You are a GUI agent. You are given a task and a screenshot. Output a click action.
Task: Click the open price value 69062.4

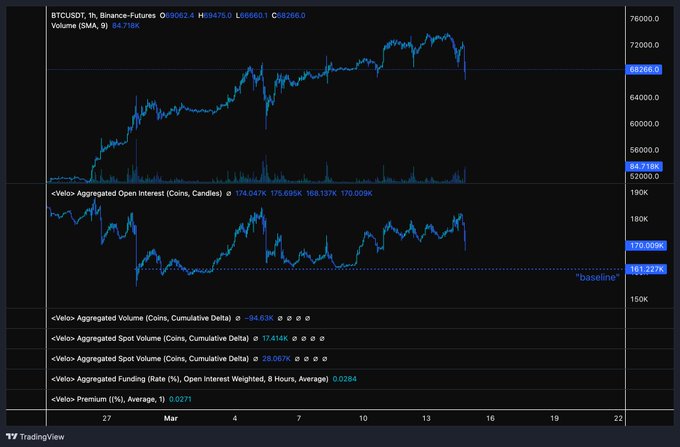point(180,16)
